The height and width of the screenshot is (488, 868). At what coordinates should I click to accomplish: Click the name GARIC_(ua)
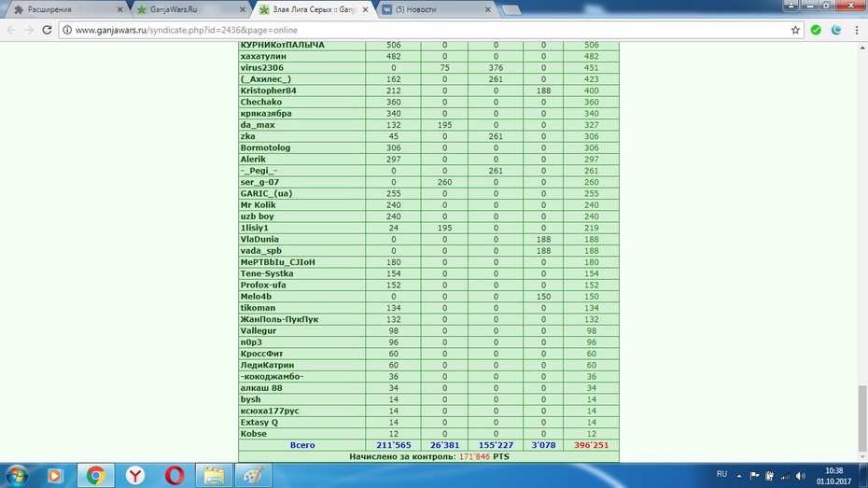point(266,194)
